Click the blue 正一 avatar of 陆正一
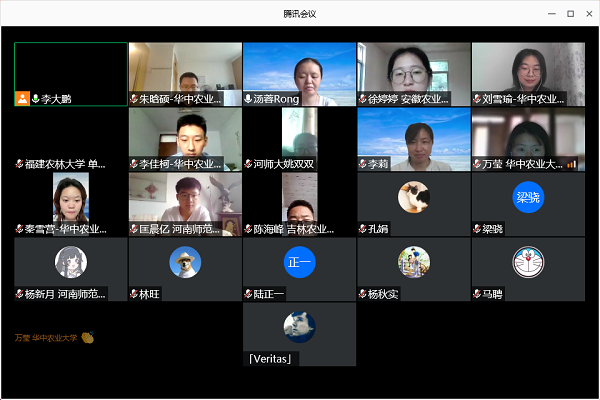Image resolution: width=600 pixels, height=400 pixels. (x=299, y=262)
